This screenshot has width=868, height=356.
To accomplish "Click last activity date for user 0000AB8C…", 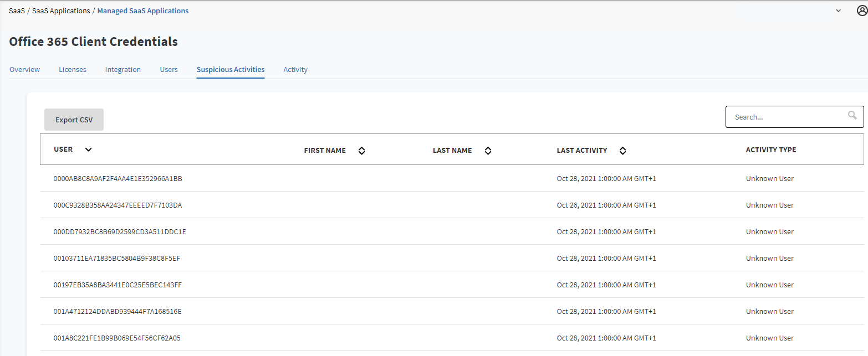I will click(x=606, y=178).
